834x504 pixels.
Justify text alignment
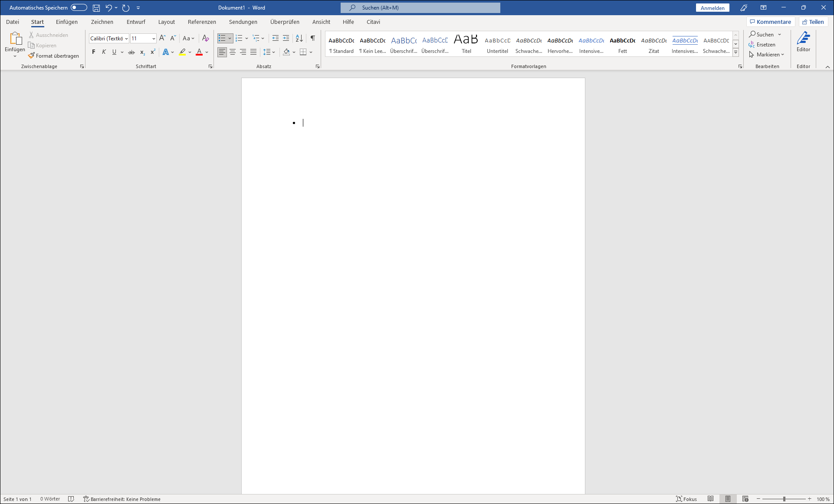pyautogui.click(x=253, y=52)
